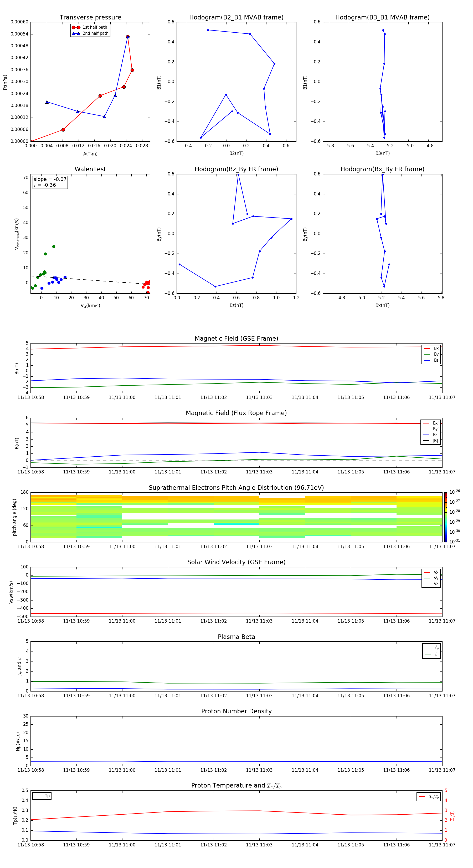The width and height of the screenshot is (473, 868).
Task: Click '1st half path' legend entry
Action: (90, 27)
